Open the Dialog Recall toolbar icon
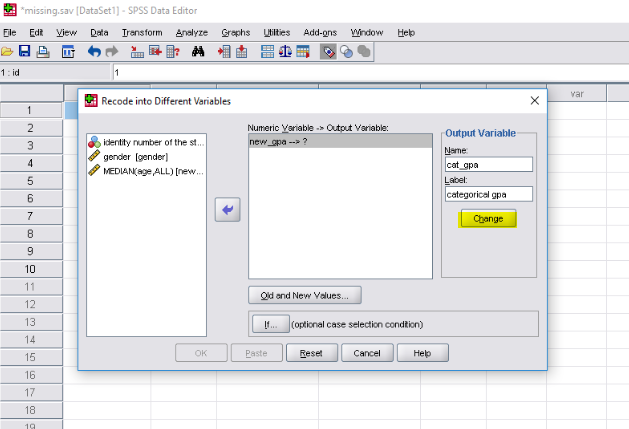 tap(68, 52)
